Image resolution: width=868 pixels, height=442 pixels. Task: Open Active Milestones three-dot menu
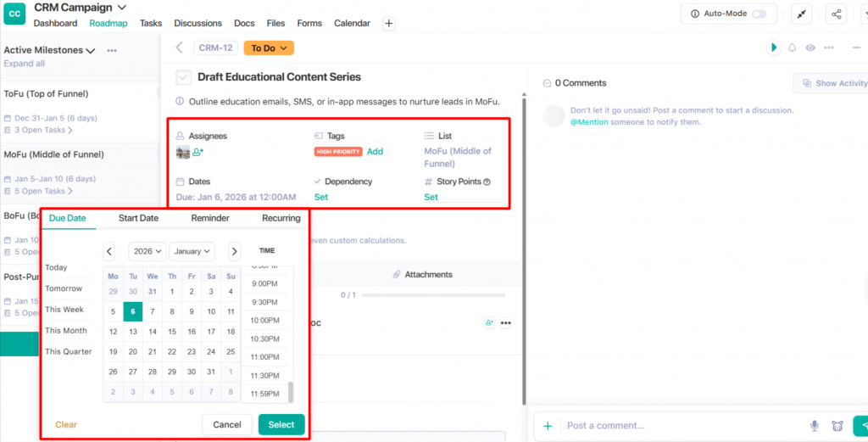click(x=112, y=50)
